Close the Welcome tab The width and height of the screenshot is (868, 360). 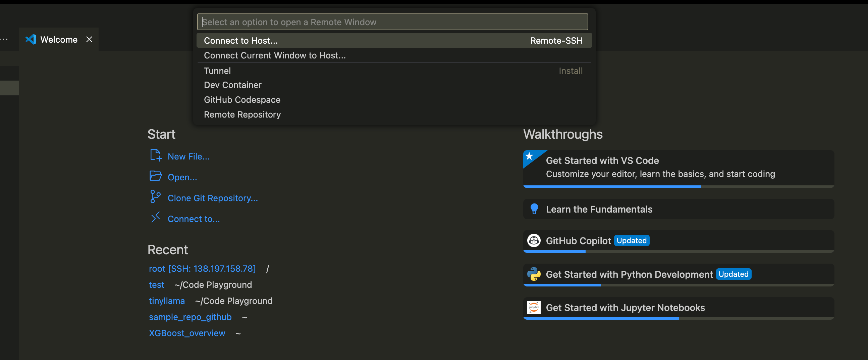coord(89,40)
